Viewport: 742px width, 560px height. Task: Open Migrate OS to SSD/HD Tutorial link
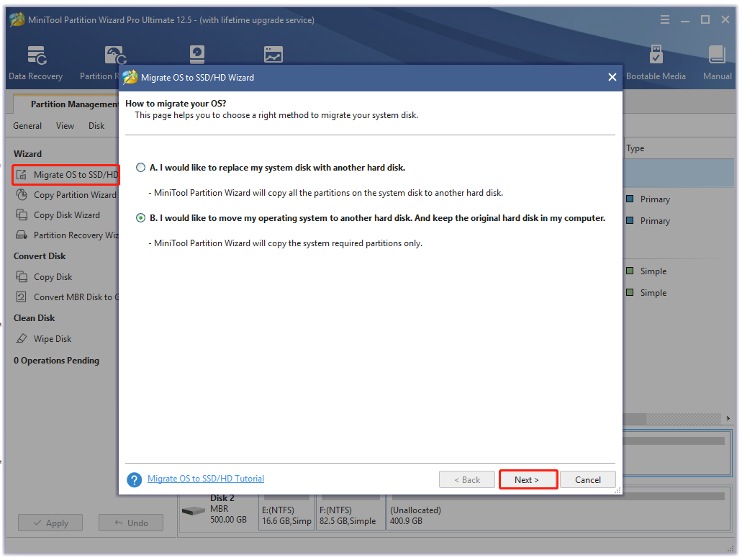pos(206,479)
